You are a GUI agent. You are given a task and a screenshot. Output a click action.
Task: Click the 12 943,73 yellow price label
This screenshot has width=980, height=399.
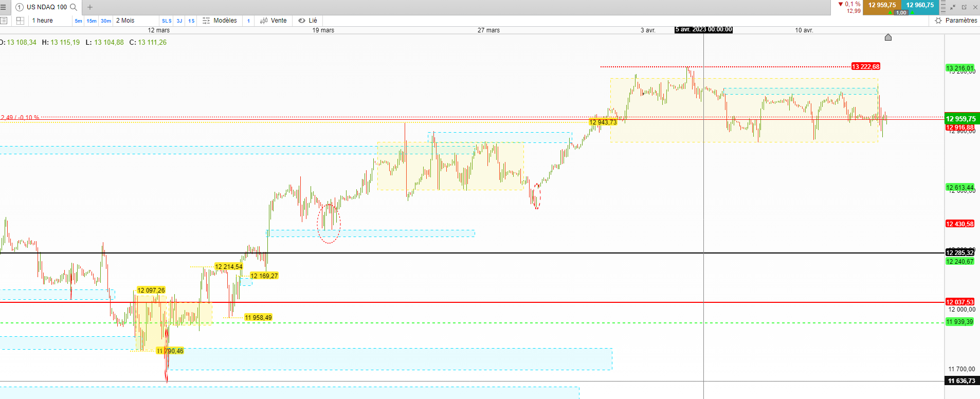coord(603,122)
